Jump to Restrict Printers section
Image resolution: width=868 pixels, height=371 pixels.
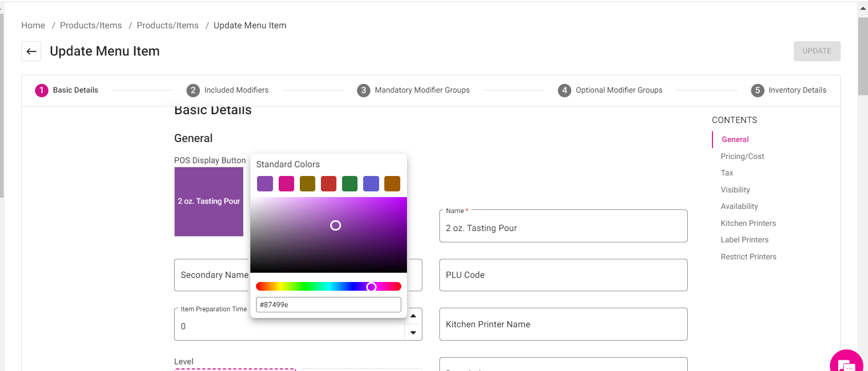click(x=748, y=257)
